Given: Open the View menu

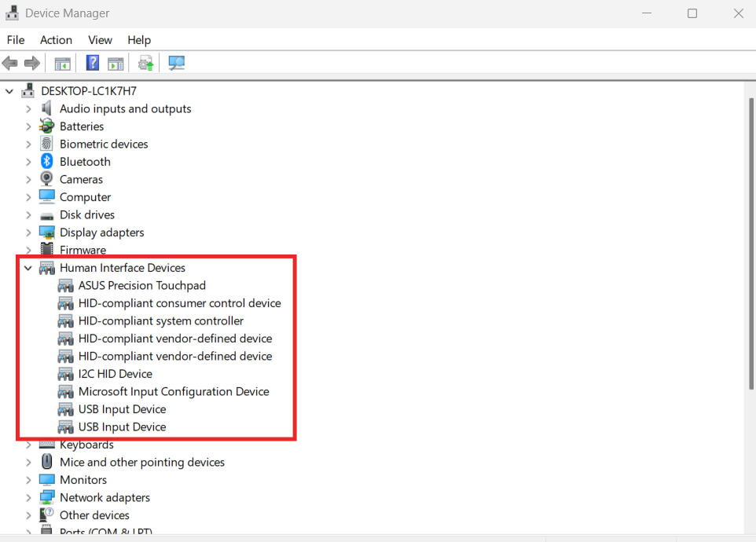Looking at the screenshot, I should click(100, 39).
